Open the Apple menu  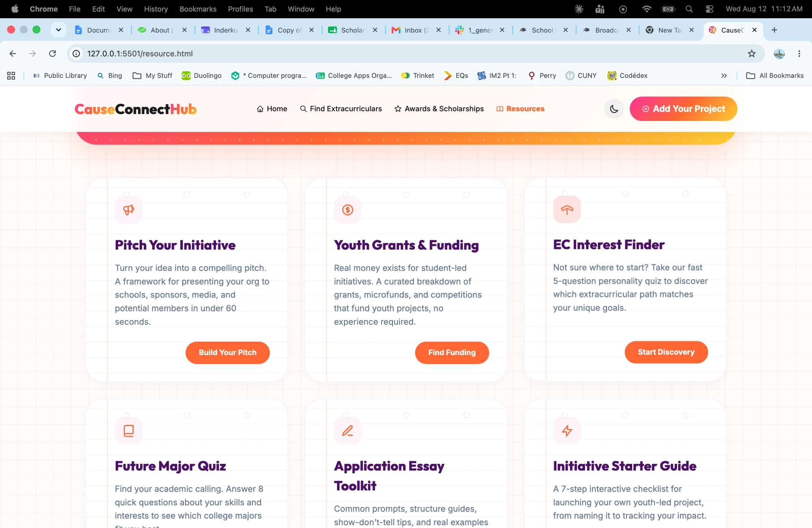tap(15, 9)
